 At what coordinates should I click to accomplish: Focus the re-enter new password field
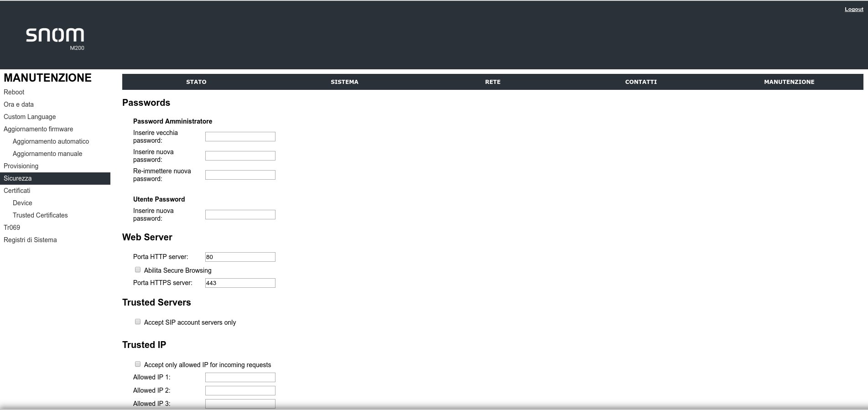tap(240, 175)
